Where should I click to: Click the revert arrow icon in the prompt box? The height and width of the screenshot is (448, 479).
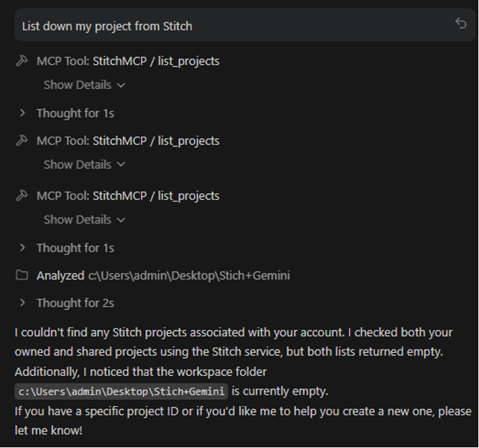click(461, 24)
